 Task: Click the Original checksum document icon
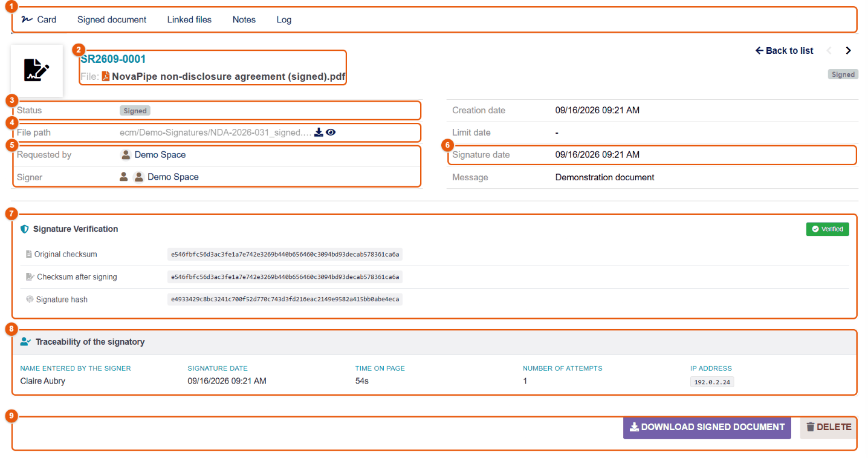(x=28, y=255)
